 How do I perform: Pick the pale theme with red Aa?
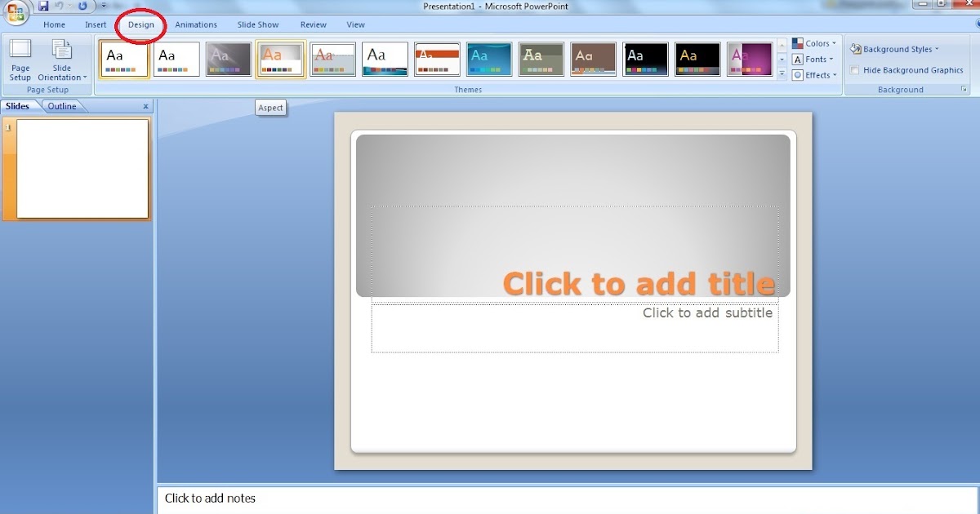[333, 60]
